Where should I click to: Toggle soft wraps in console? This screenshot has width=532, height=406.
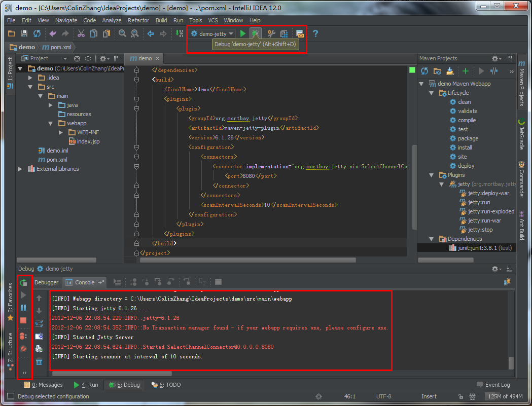pos(39,323)
